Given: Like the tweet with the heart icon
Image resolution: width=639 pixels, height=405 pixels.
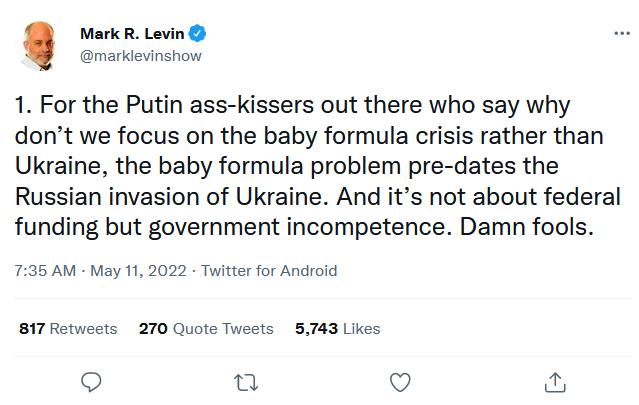Looking at the screenshot, I should coord(400,381).
